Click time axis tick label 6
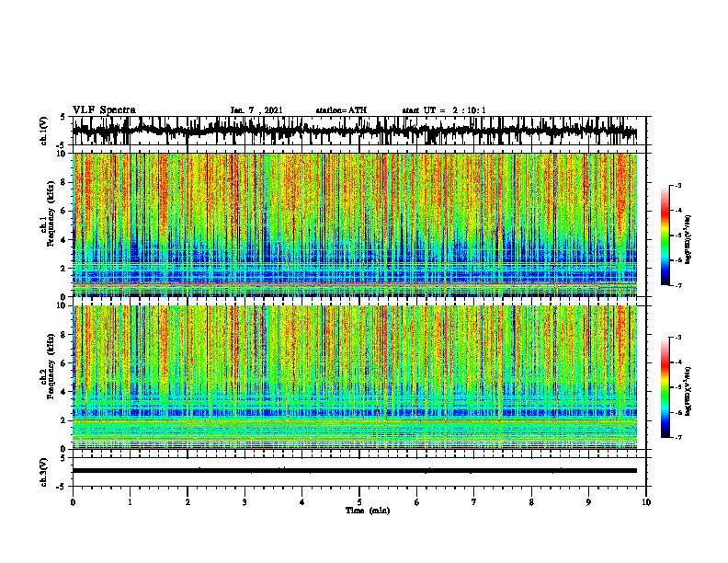Viewport: 728px width, 563px height. coord(417,502)
